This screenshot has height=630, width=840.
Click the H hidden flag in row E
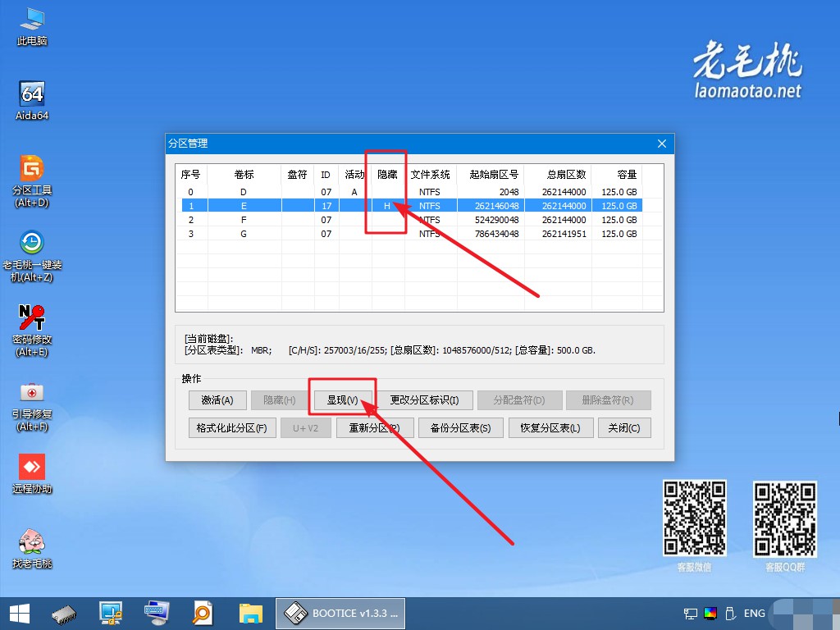(387, 206)
